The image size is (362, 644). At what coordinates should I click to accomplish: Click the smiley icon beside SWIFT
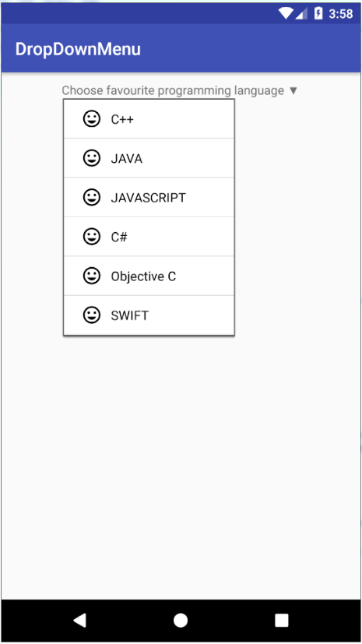[92, 315]
